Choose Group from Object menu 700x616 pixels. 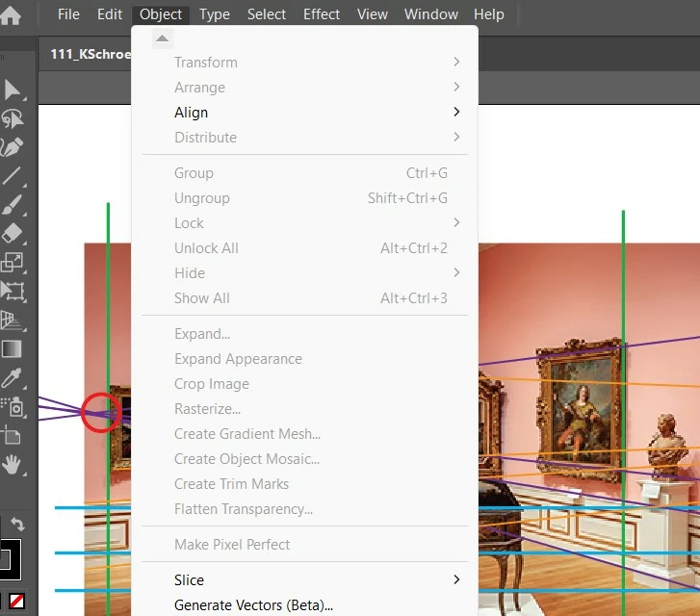pyautogui.click(x=305, y=172)
